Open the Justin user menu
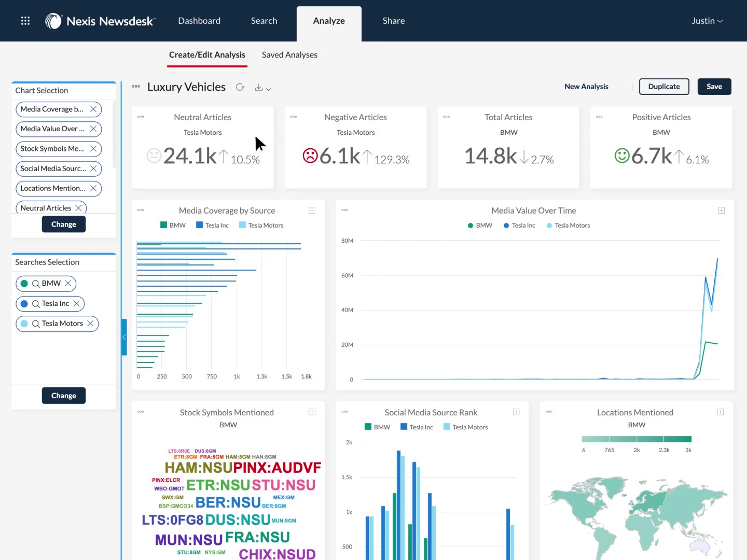 (707, 21)
